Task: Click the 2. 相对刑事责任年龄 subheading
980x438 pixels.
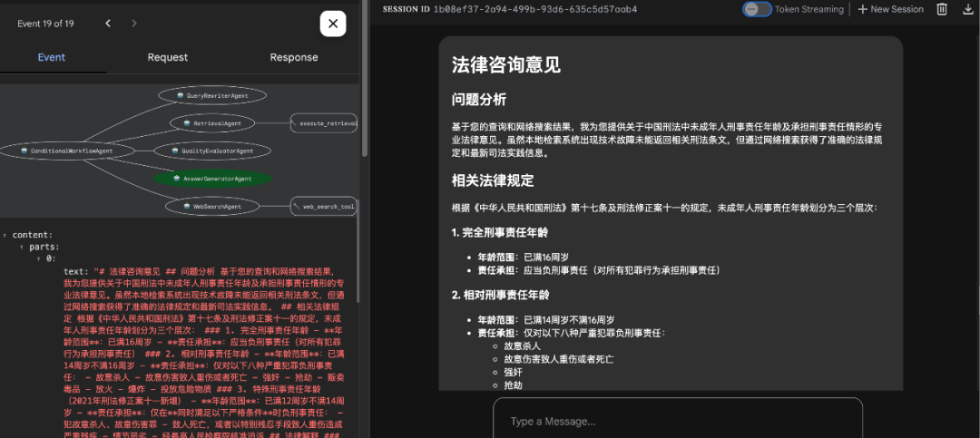Action: (x=500, y=295)
